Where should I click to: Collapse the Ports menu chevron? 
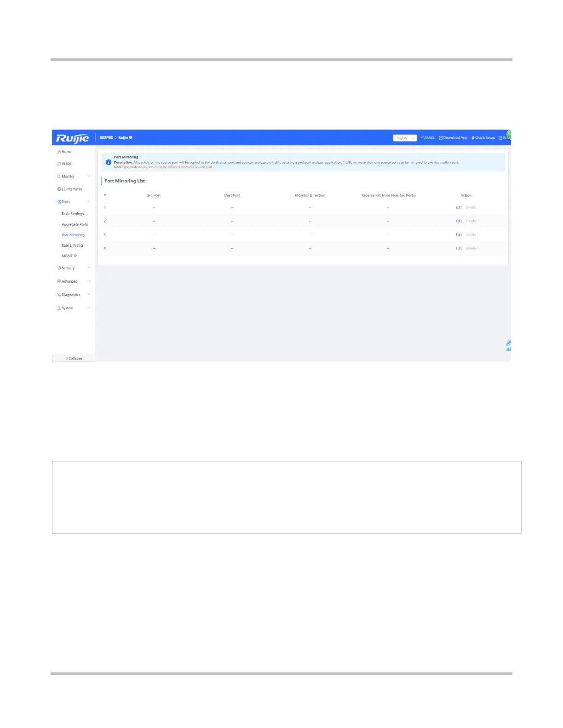[x=89, y=202]
